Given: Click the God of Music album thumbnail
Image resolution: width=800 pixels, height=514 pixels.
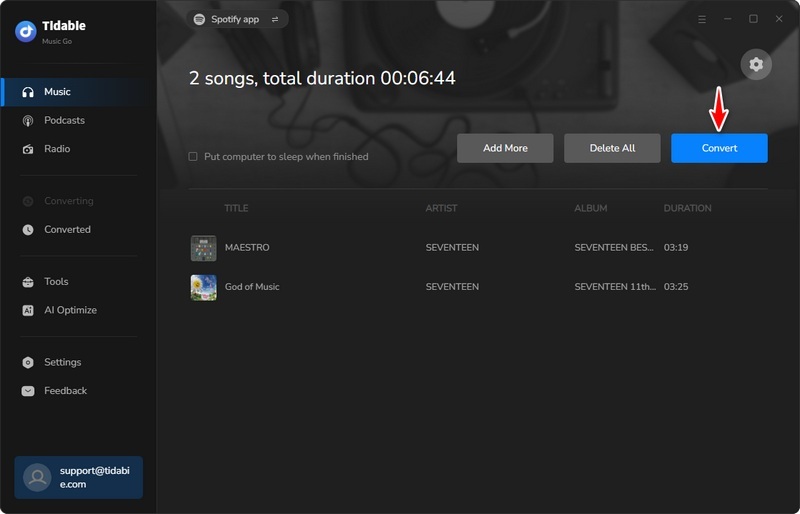Looking at the screenshot, I should tap(204, 287).
